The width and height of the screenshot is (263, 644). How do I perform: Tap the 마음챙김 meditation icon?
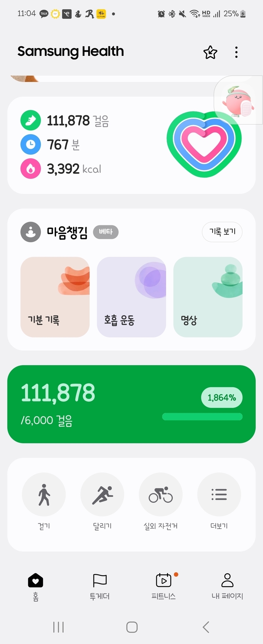[31, 232]
